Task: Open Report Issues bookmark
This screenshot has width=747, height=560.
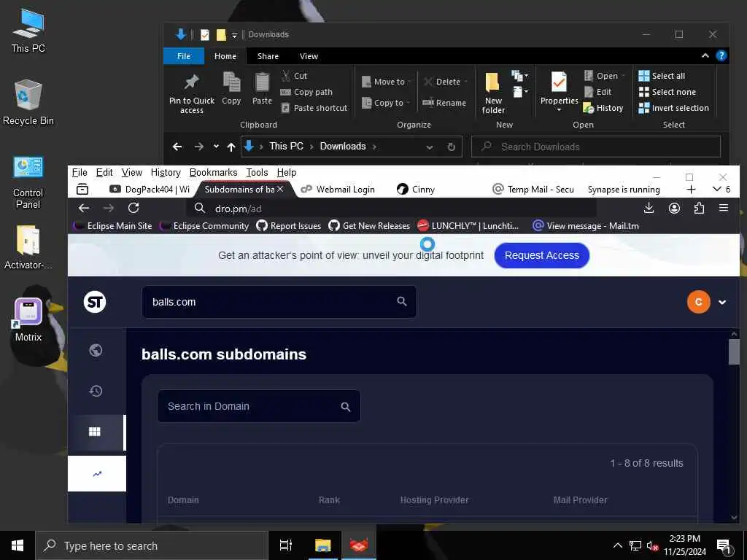Action: [289, 226]
